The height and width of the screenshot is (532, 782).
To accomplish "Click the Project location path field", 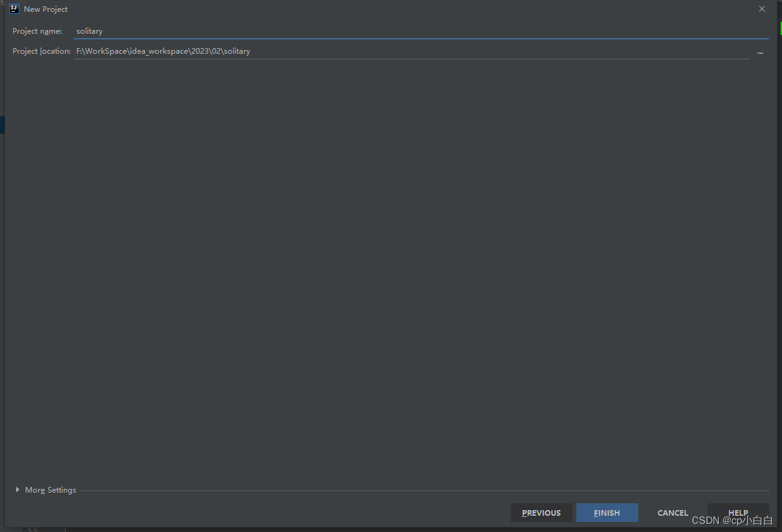I will pos(412,51).
